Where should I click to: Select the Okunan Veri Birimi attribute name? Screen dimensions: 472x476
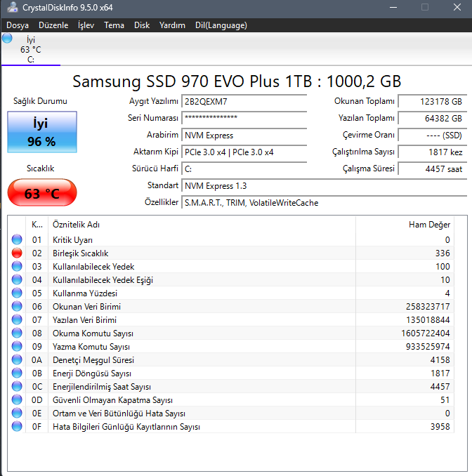[86, 307]
